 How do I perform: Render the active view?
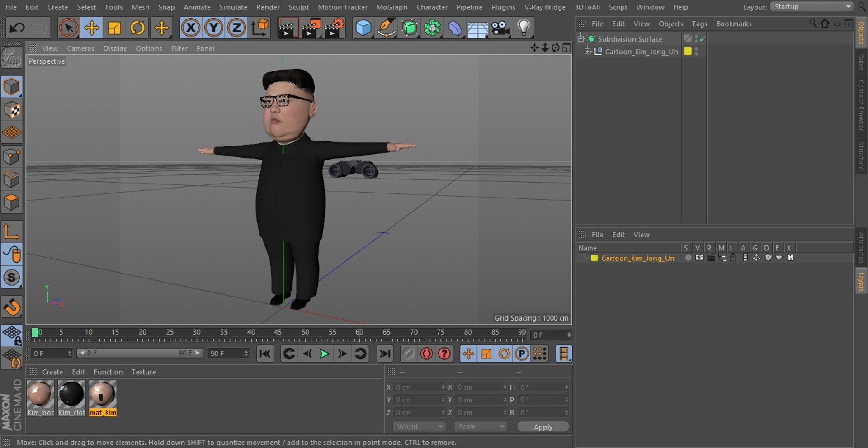tap(287, 28)
